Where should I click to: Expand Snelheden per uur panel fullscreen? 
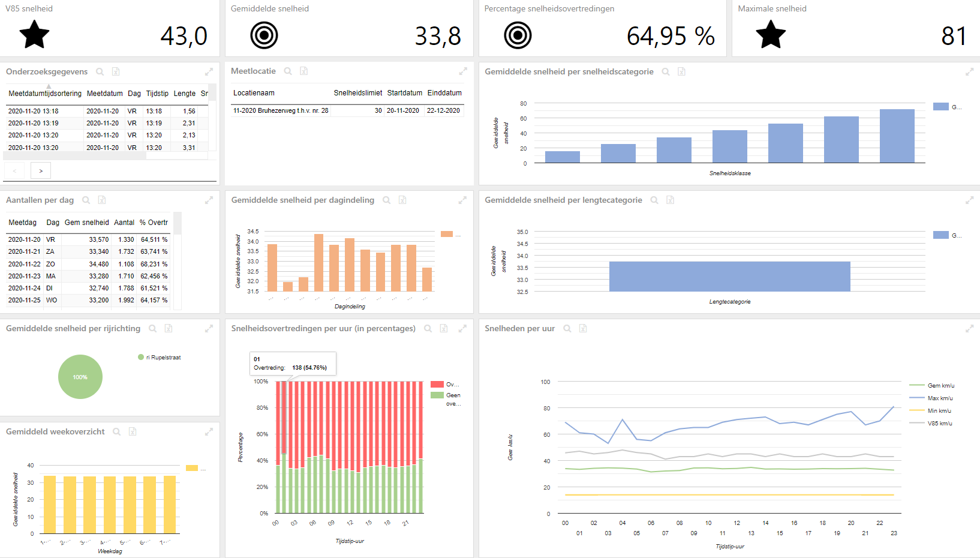tap(969, 329)
